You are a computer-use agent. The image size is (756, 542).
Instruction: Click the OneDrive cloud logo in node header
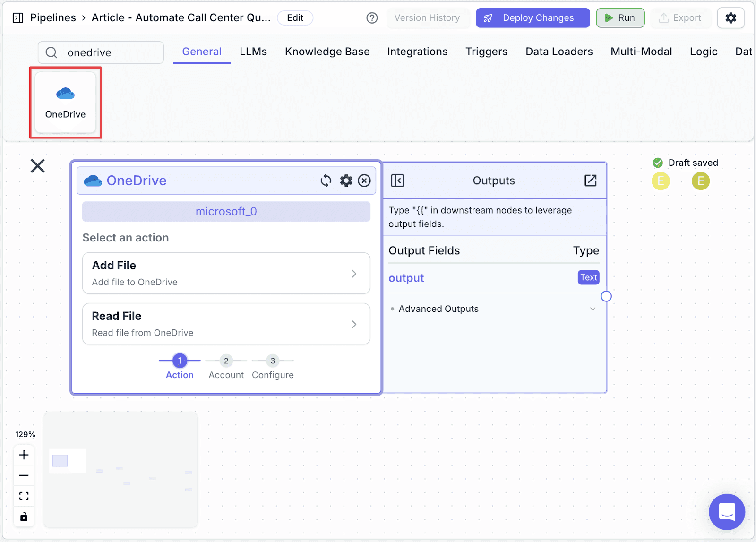tap(93, 181)
